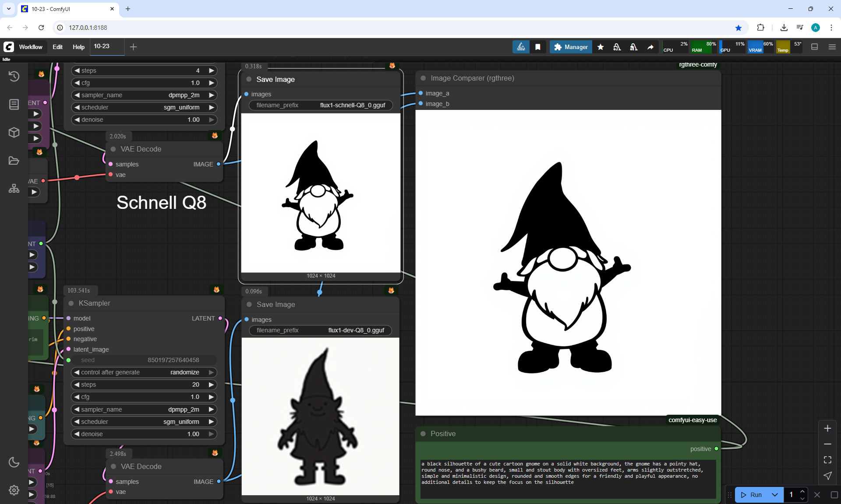Open the settings gear in sidebar
This screenshot has width=841, height=504.
click(x=14, y=490)
